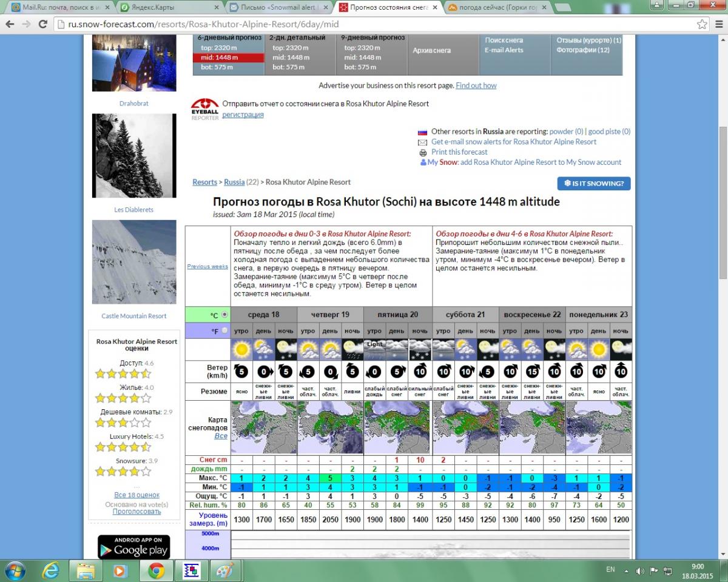Open the 9-дневный прогноз tab
728x582 pixels.
tap(372, 38)
